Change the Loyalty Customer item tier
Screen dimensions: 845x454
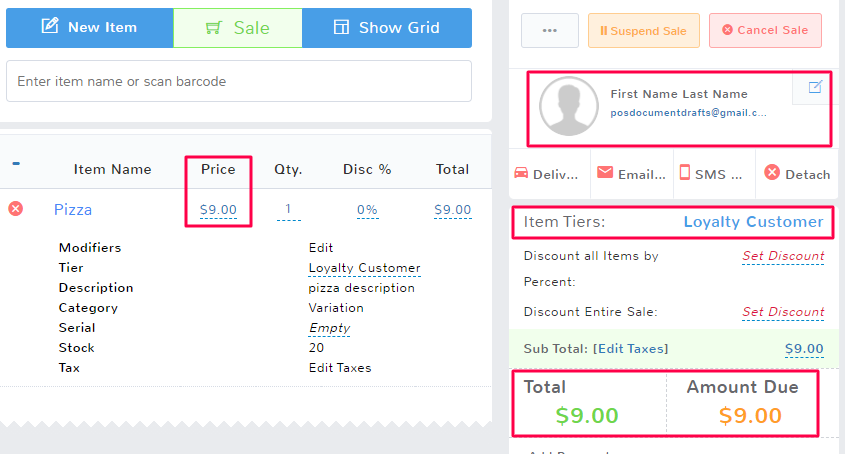pyautogui.click(x=753, y=222)
